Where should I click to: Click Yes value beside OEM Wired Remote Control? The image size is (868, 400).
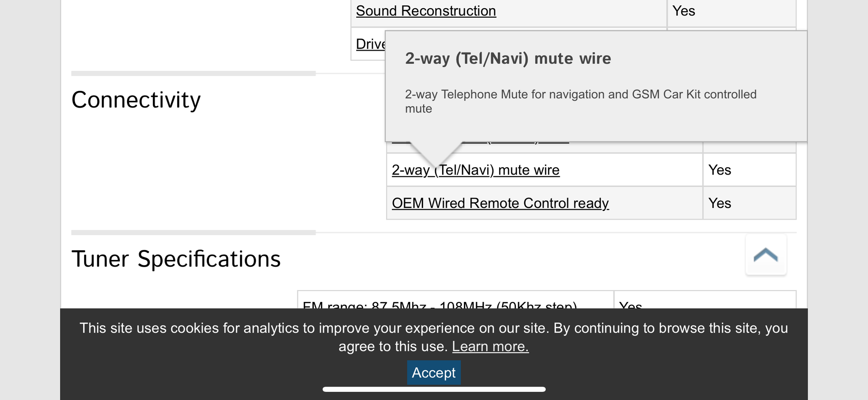pyautogui.click(x=720, y=203)
